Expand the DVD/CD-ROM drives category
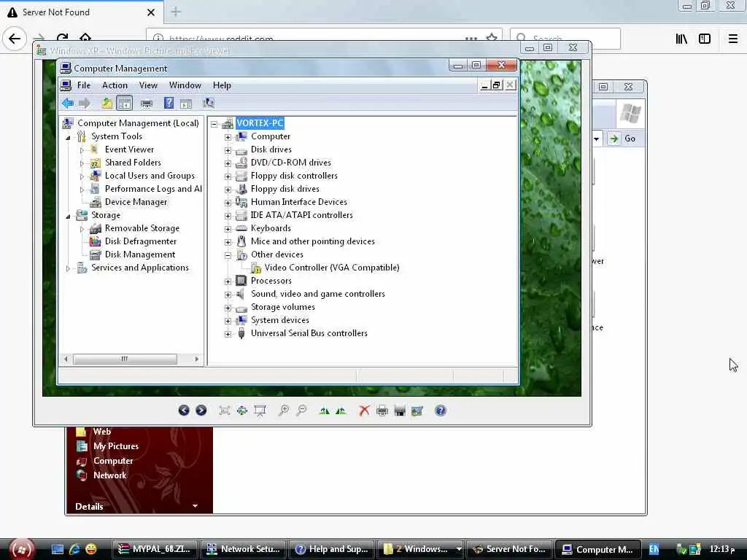Image resolution: width=747 pixels, height=560 pixels. coord(228,163)
